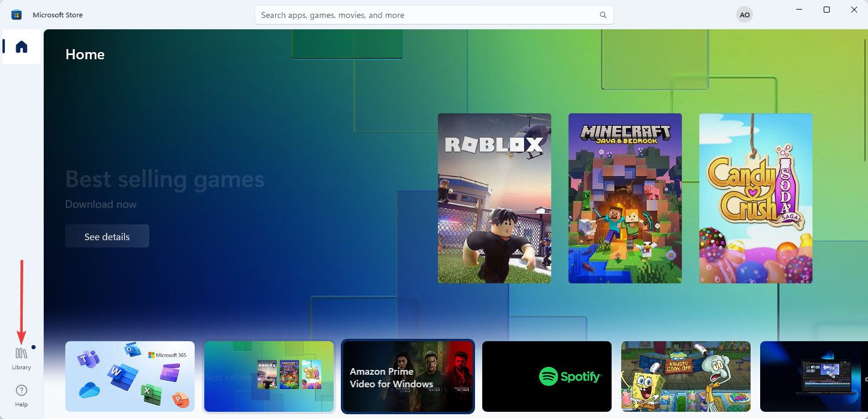Select the SpongeBob Krusty Cook-Off card
The height and width of the screenshot is (419, 868).
coord(686,377)
